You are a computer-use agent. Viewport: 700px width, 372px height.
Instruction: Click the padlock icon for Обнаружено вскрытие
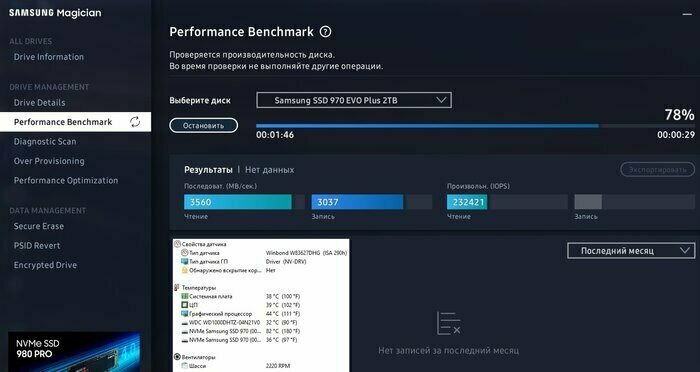[185, 270]
